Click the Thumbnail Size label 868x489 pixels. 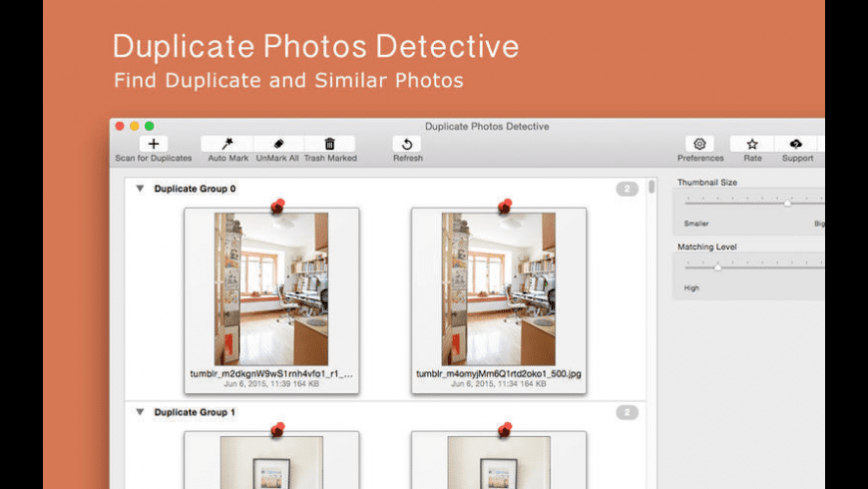(x=707, y=183)
